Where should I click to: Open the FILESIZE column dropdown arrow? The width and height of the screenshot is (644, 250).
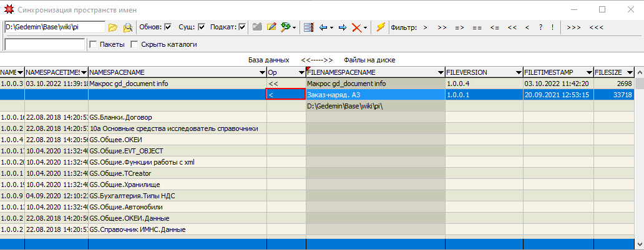click(x=629, y=73)
